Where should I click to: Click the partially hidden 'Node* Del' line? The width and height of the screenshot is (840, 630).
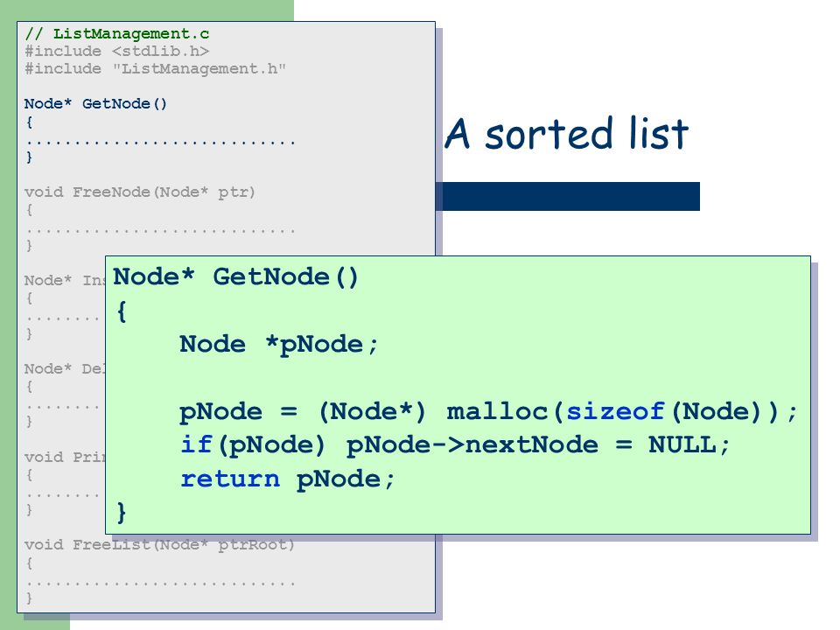point(65,369)
